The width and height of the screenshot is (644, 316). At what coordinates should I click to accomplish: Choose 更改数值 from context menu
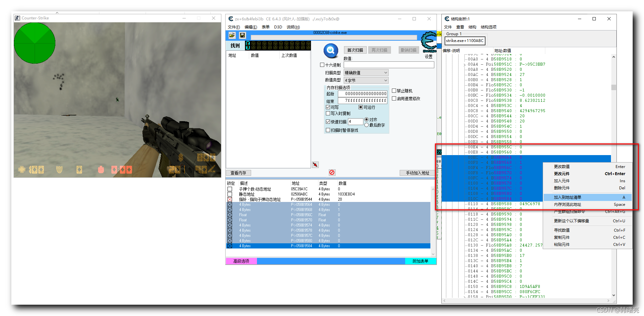[x=587, y=167]
